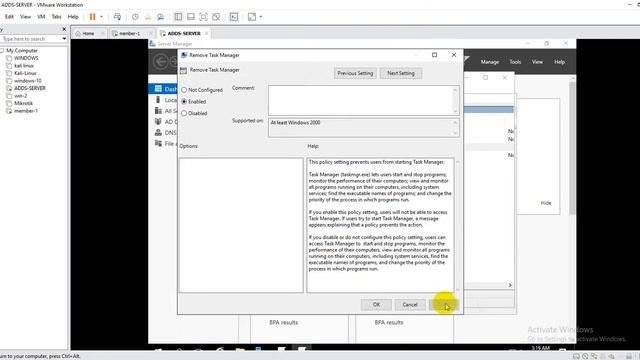This screenshot has width=640, height=360.
Task: Open the VMware View menu
Action: pyautogui.click(x=25, y=17)
